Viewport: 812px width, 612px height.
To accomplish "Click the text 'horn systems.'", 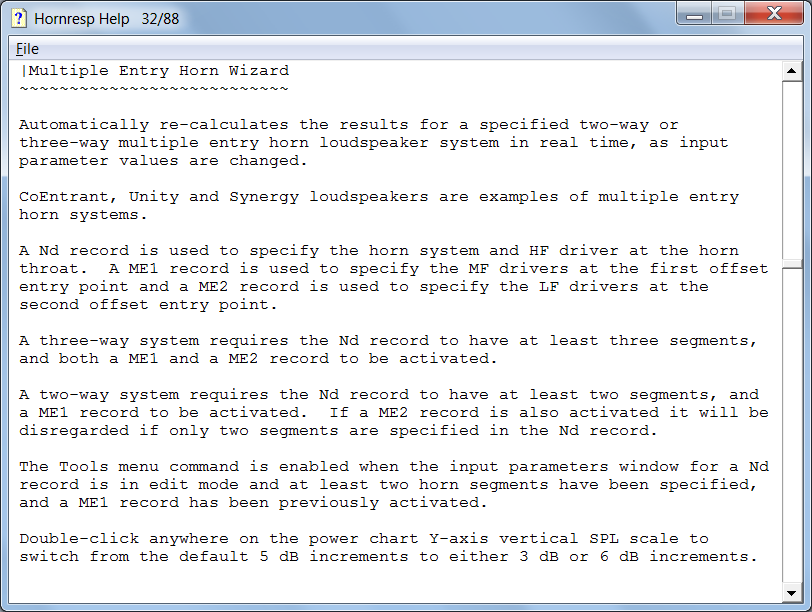I will (83, 214).
